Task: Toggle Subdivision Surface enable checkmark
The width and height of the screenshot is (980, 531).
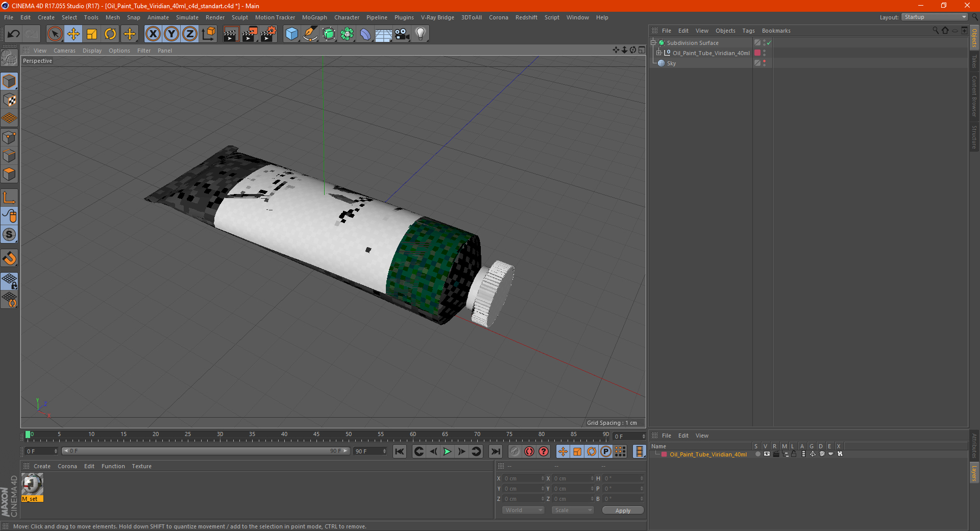Action: coord(769,43)
